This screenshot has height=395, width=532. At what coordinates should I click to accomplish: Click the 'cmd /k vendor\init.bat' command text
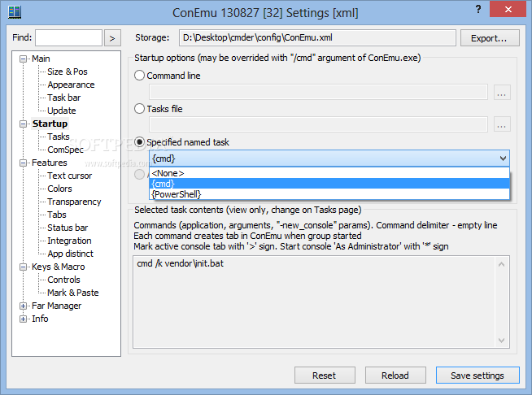point(180,263)
